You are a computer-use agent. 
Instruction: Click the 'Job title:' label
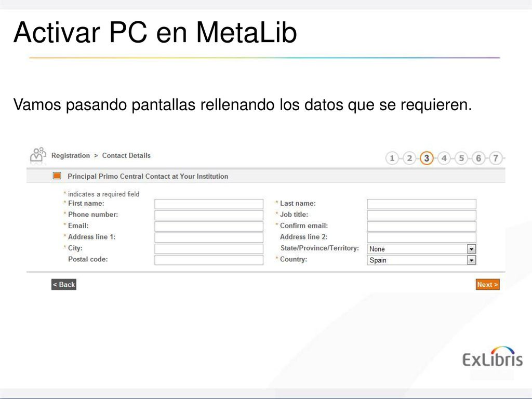pos(294,215)
